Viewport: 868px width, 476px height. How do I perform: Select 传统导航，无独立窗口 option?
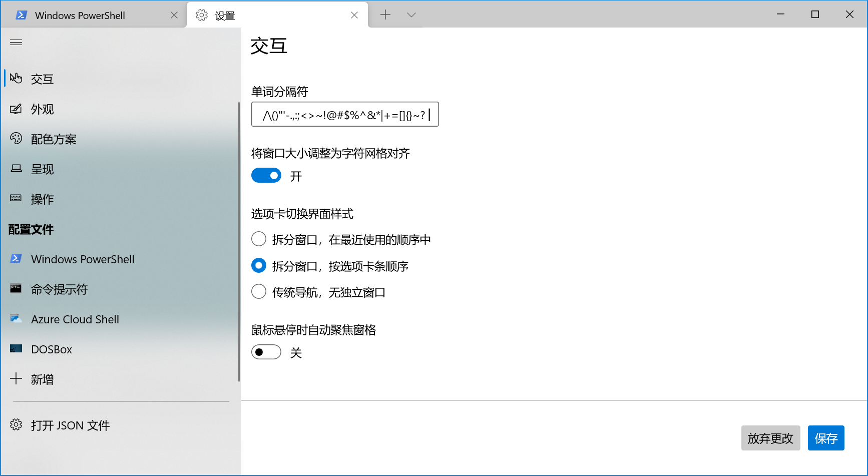258,291
